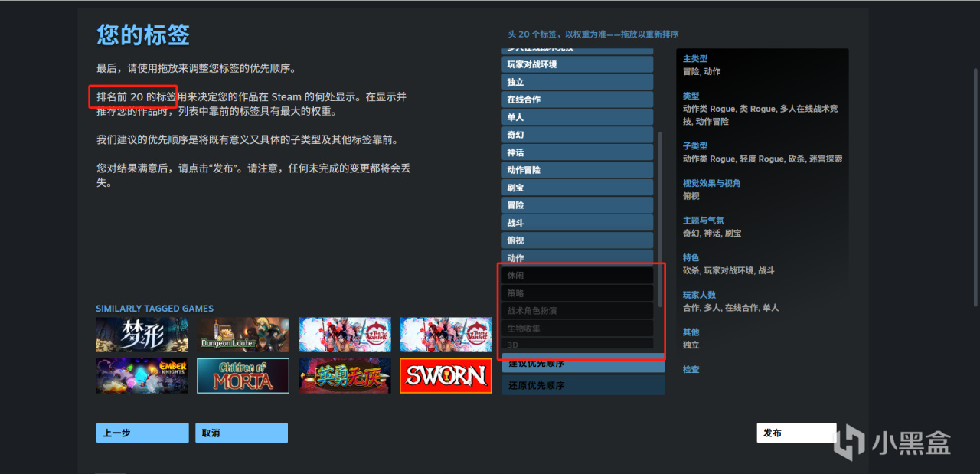Click the 奇幻, 神话, 刷宝 theme values

coord(712,233)
